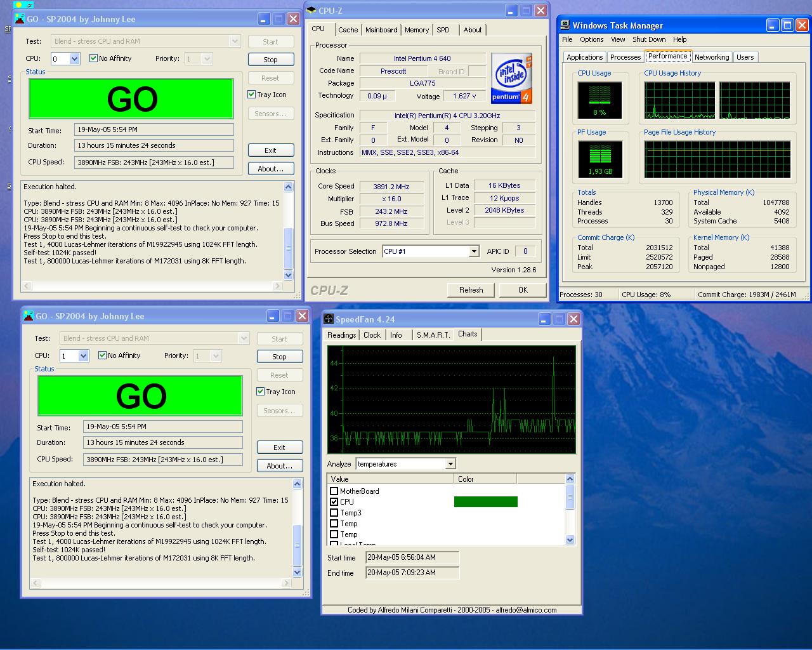
Task: Click the Color column header in SpeedFan
Action: [485, 479]
